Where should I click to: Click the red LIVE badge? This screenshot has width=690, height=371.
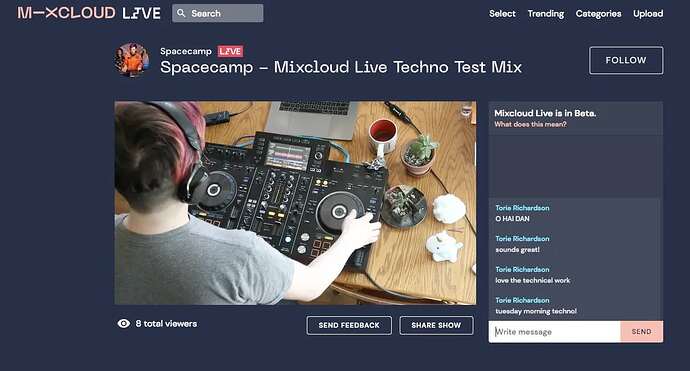231,51
